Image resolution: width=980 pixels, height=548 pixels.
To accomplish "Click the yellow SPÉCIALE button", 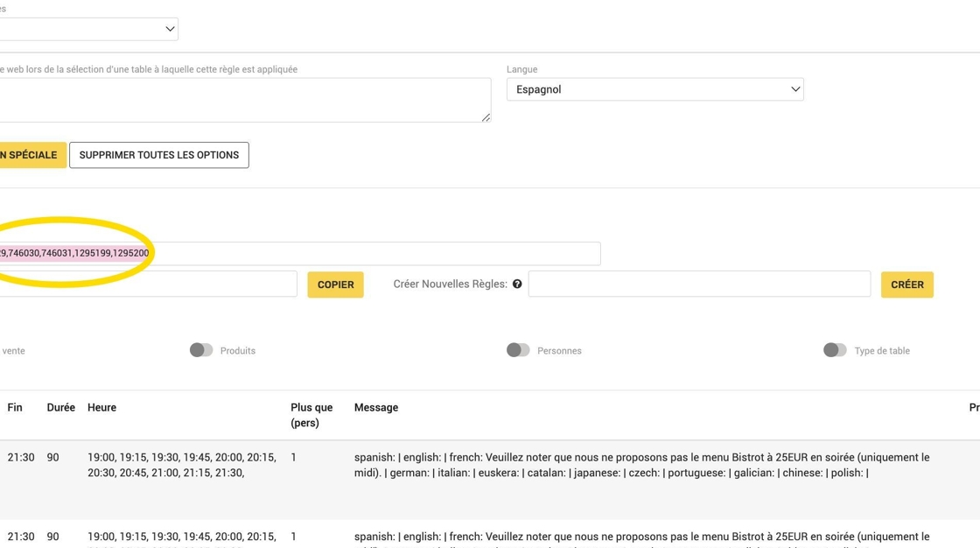I will 31,155.
